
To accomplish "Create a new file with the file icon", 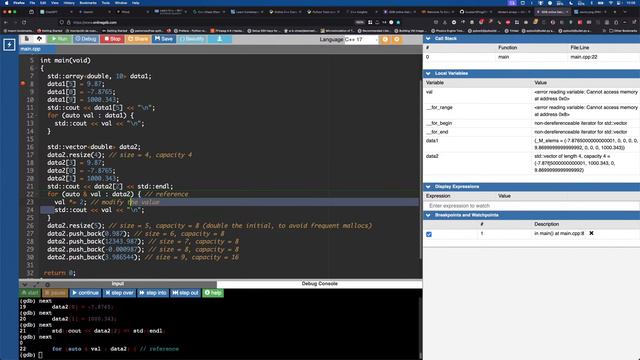I will 27,39.
